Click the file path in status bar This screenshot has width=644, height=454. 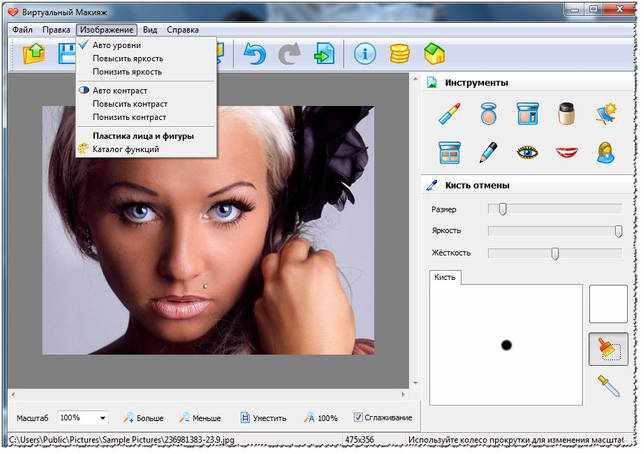point(122,440)
